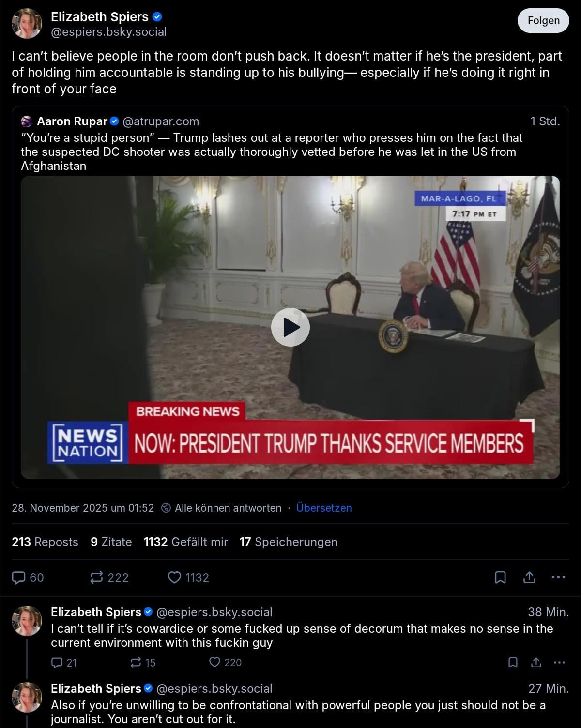Open the 9 Zitate quotes list

[111, 542]
